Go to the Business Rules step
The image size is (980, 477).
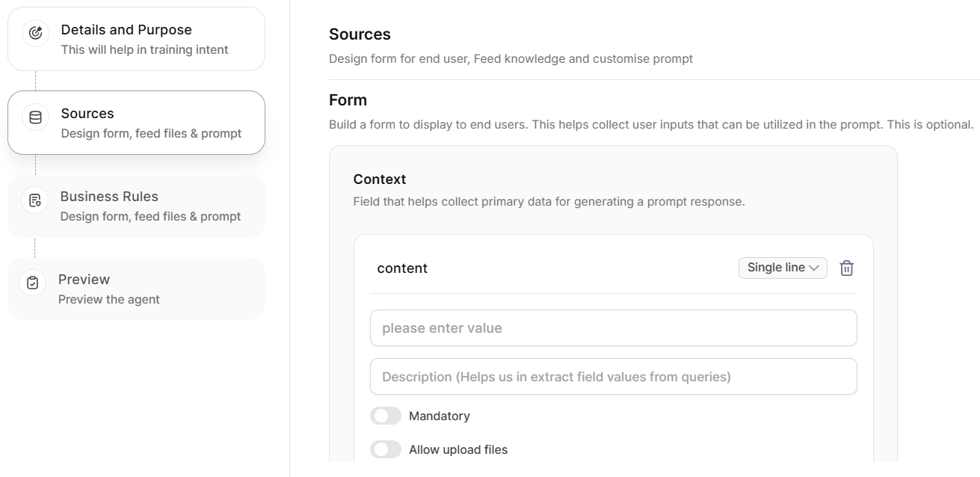click(136, 206)
